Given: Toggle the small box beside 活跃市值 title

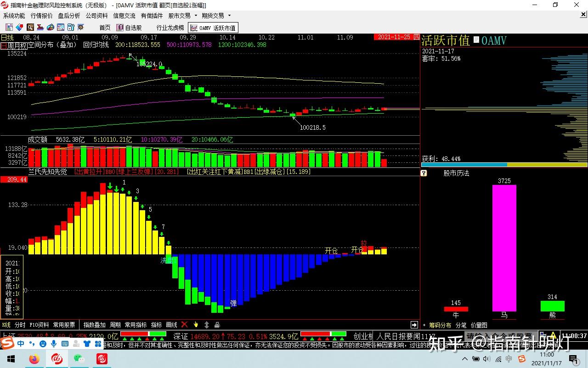Looking at the screenshot, I should coord(476,40).
